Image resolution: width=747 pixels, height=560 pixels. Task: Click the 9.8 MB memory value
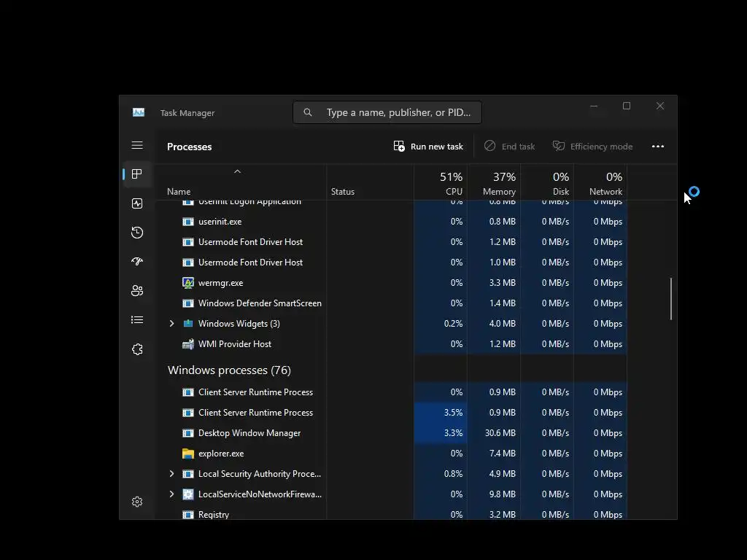point(502,494)
